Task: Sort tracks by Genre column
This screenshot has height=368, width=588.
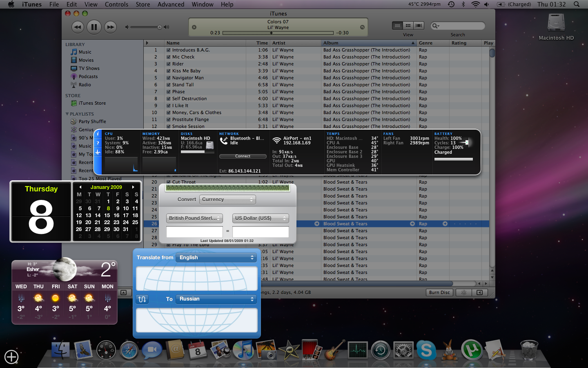Action: (x=432, y=43)
